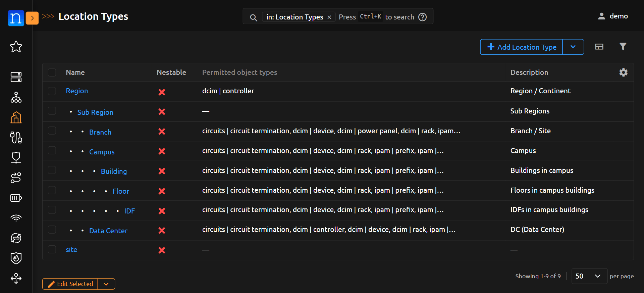Open the Wireless section via the Wi-Fi icon
The width and height of the screenshot is (644, 293).
16,218
